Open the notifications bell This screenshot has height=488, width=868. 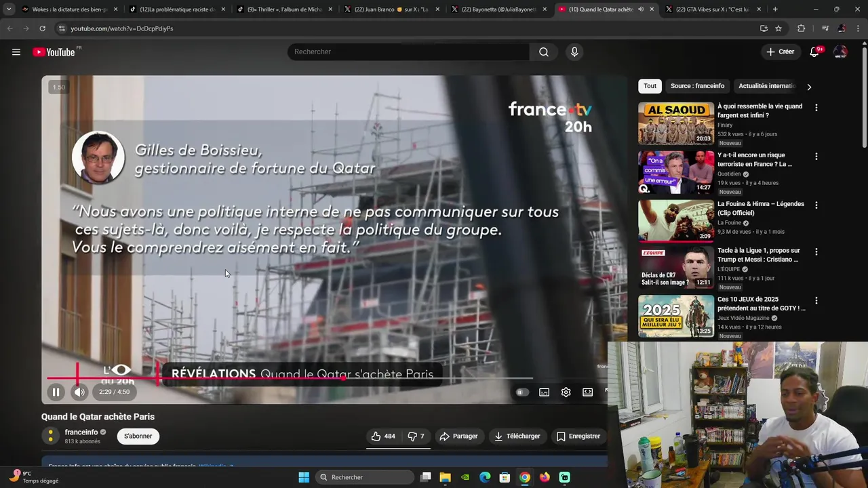click(814, 52)
